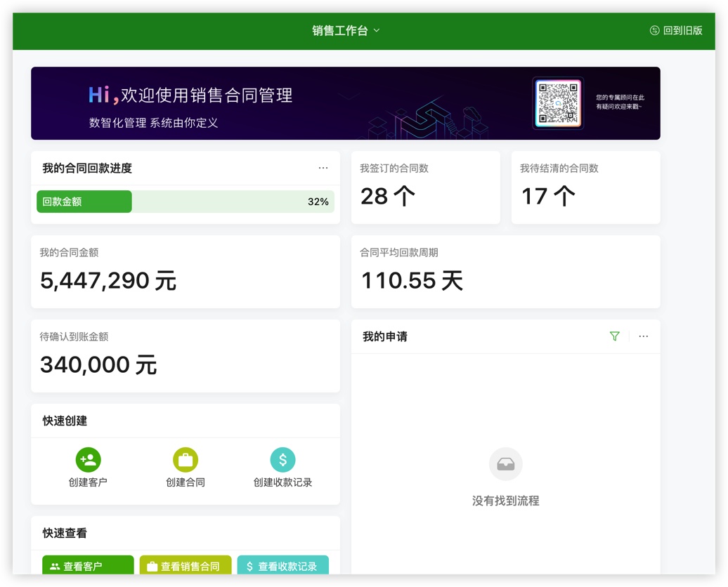Screen dimensions: 728x587
Task: Click the QR code in the welcome banner
Action: click(x=558, y=104)
